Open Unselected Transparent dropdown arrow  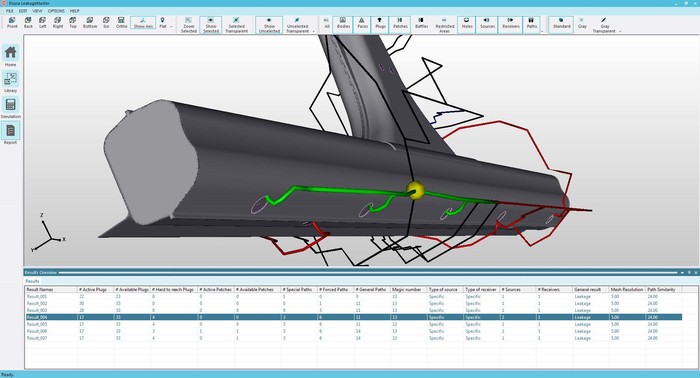point(313,31)
